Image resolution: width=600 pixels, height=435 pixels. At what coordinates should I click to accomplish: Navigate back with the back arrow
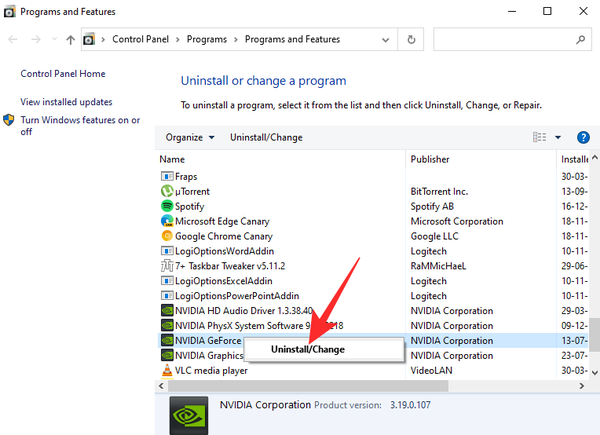click(13, 39)
